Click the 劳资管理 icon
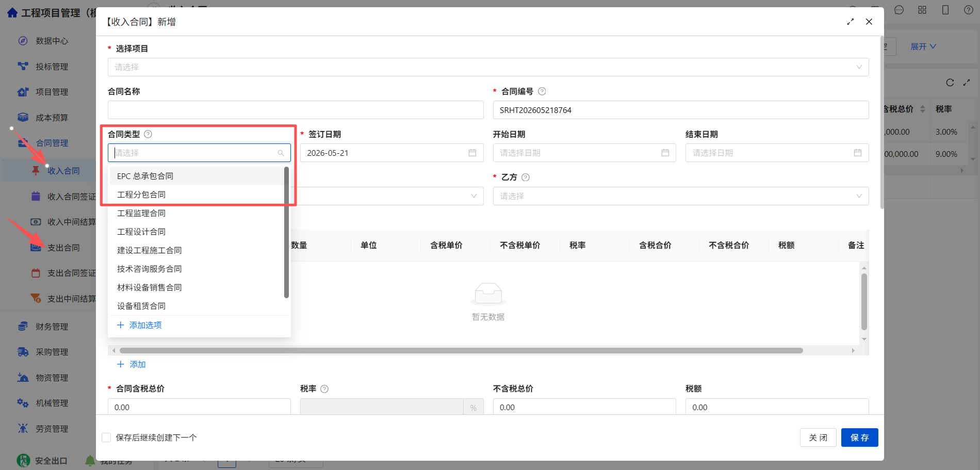The width and height of the screenshot is (980, 470). coord(23,428)
